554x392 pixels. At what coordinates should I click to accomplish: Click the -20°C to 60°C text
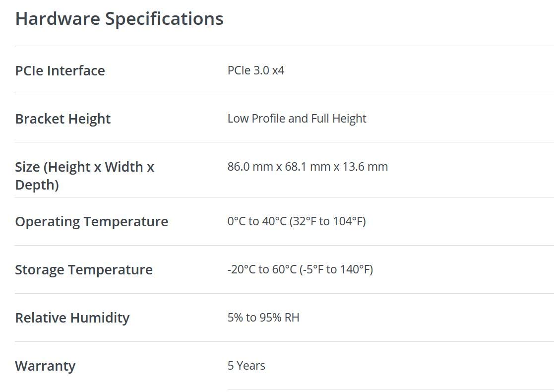[262, 269]
